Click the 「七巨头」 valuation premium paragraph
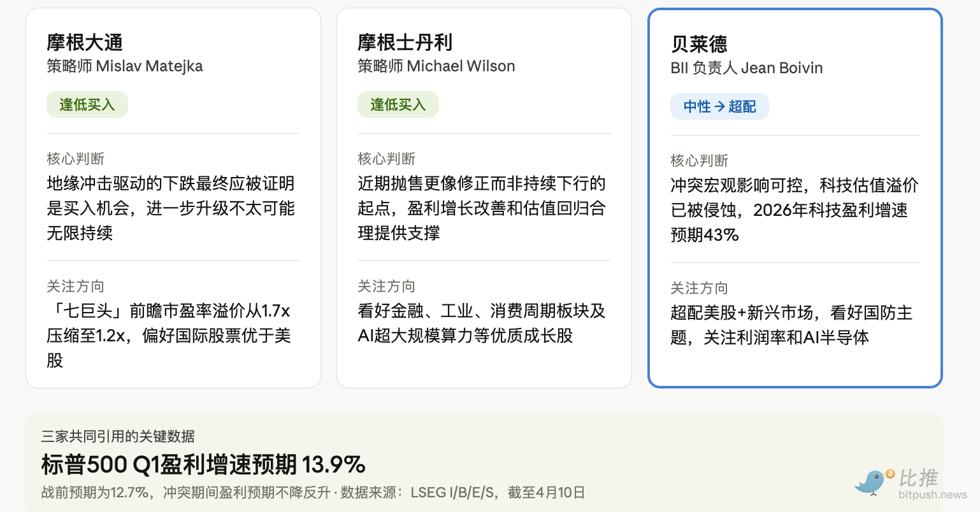 (x=168, y=335)
